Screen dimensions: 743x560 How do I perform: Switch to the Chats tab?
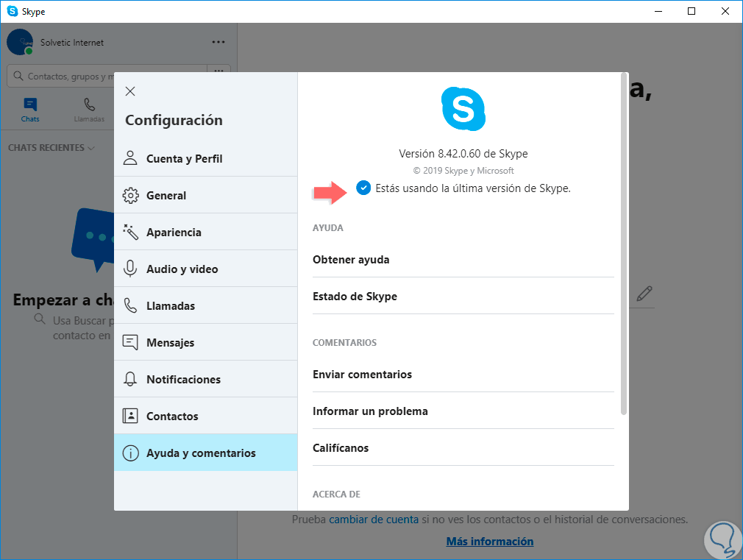click(x=30, y=110)
